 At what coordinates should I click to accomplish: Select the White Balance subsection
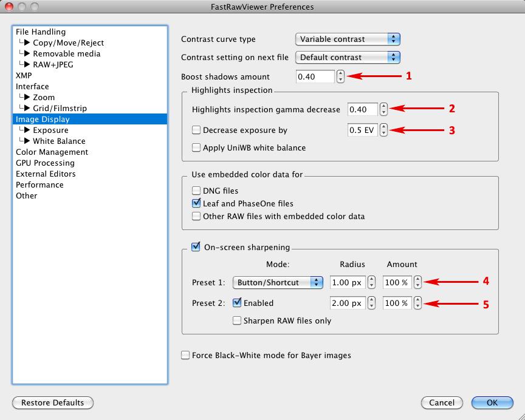(x=59, y=141)
